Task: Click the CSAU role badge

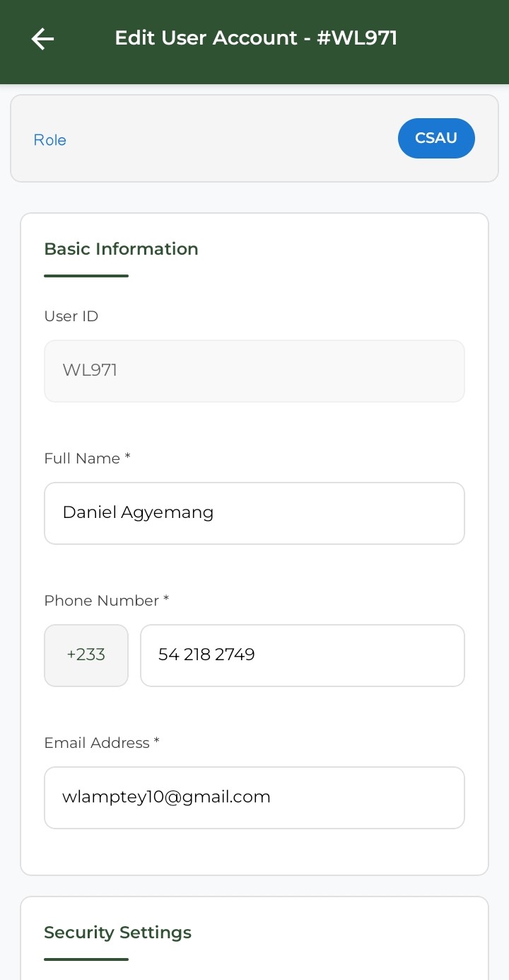Action: 436,138
